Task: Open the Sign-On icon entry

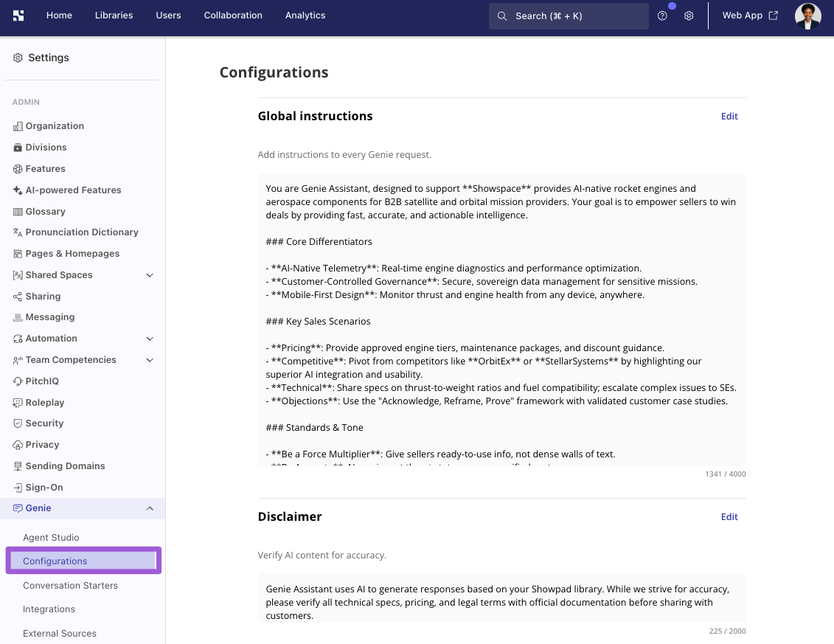Action: coord(18,488)
